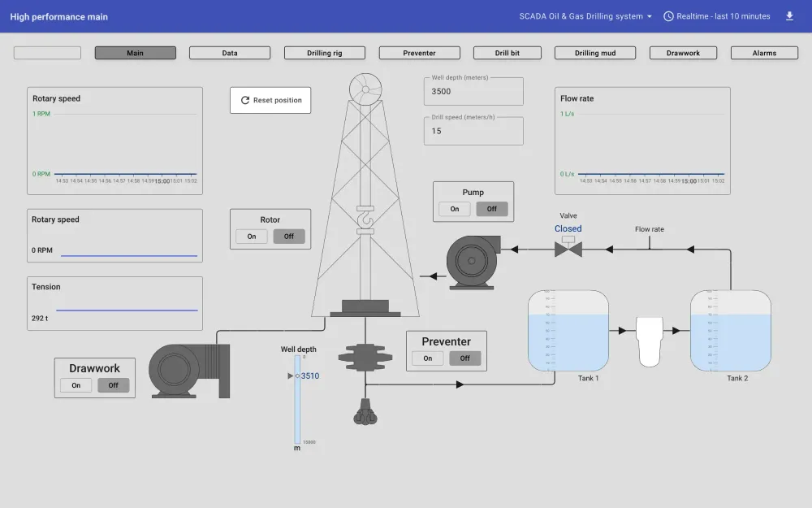
Task: Click the blowout preventer icon under rig
Action: 365,357
